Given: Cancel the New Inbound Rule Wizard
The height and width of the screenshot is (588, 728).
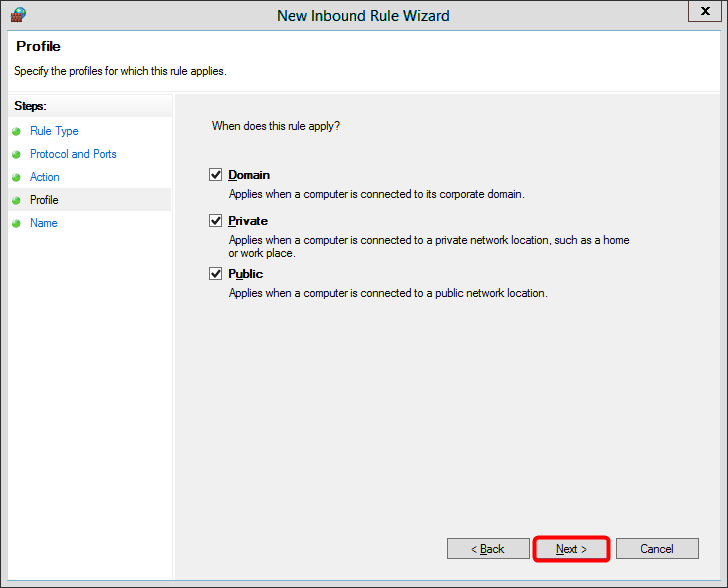Looking at the screenshot, I should pyautogui.click(x=656, y=549).
